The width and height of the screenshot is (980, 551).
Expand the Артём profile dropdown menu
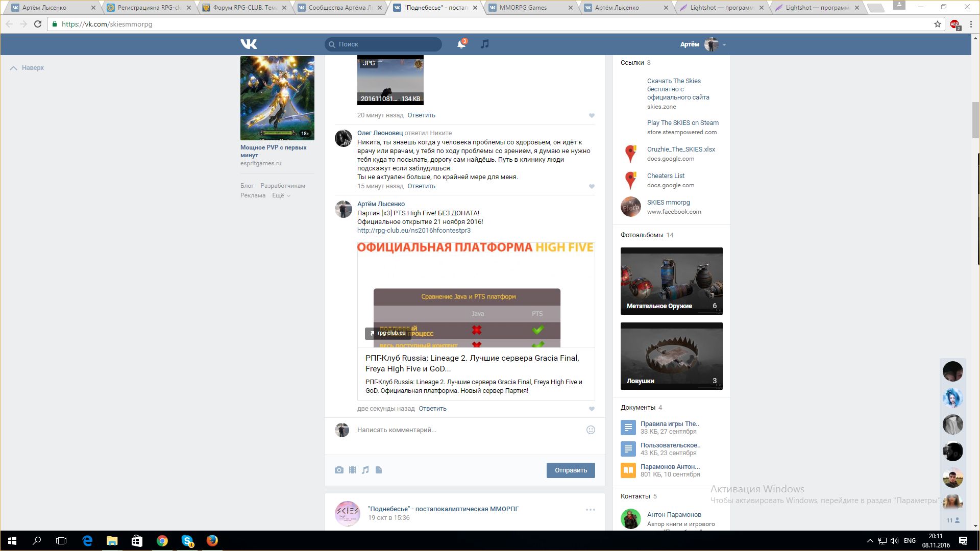pos(724,45)
